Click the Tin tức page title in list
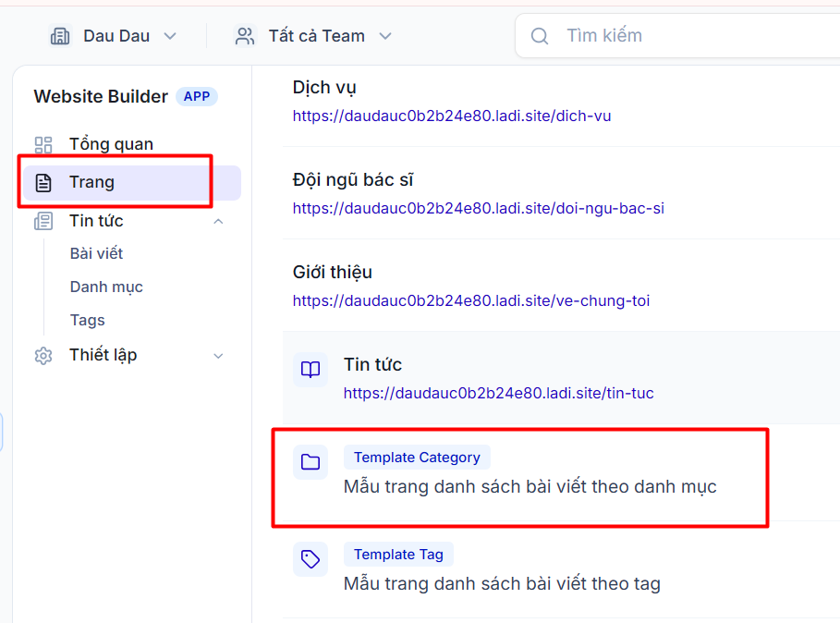This screenshot has width=840, height=623. click(372, 365)
